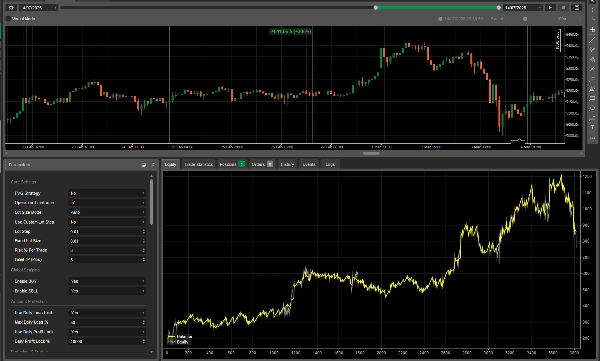Click the Balance legend entry in equity chart
Screen dimensions: 600x361
click(181, 337)
